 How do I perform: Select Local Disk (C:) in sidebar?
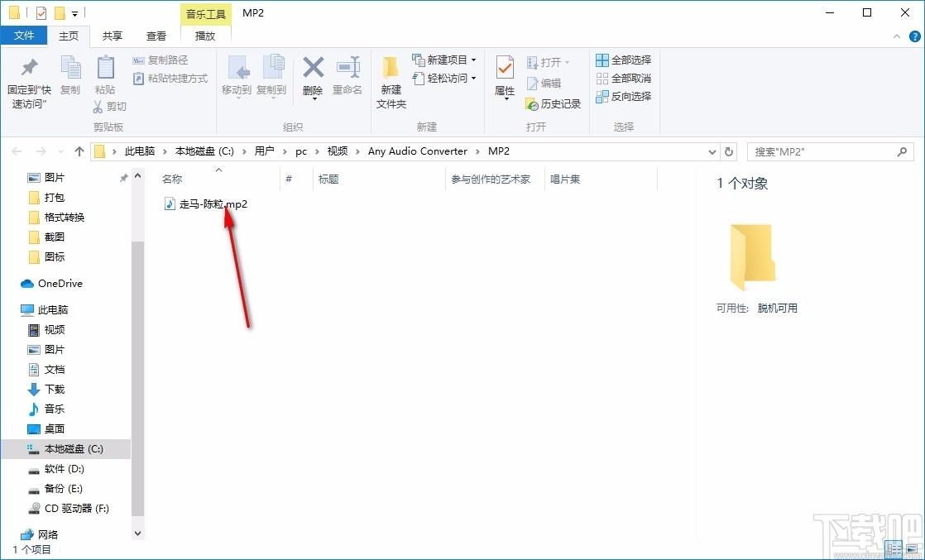point(65,449)
